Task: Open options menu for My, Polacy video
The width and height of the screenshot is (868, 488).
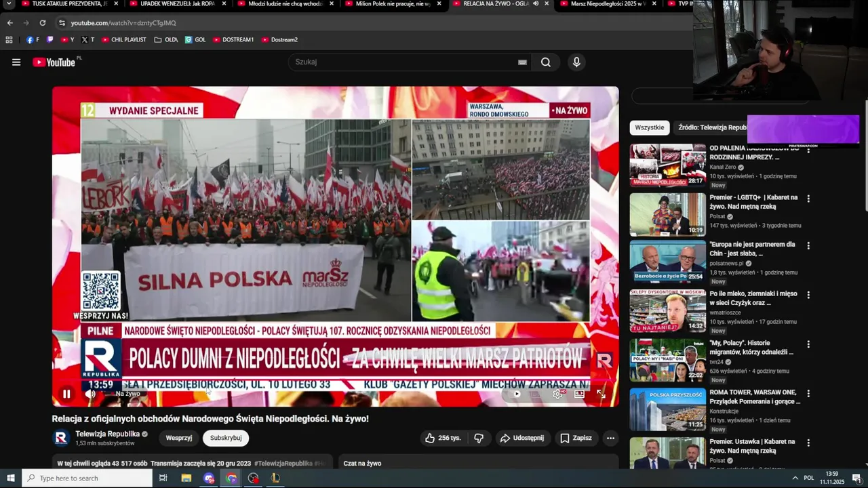Action: click(x=808, y=344)
